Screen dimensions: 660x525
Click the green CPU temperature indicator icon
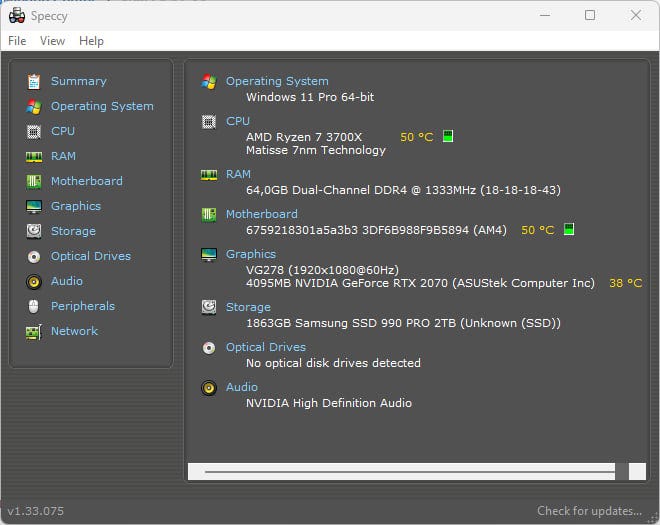(448, 136)
